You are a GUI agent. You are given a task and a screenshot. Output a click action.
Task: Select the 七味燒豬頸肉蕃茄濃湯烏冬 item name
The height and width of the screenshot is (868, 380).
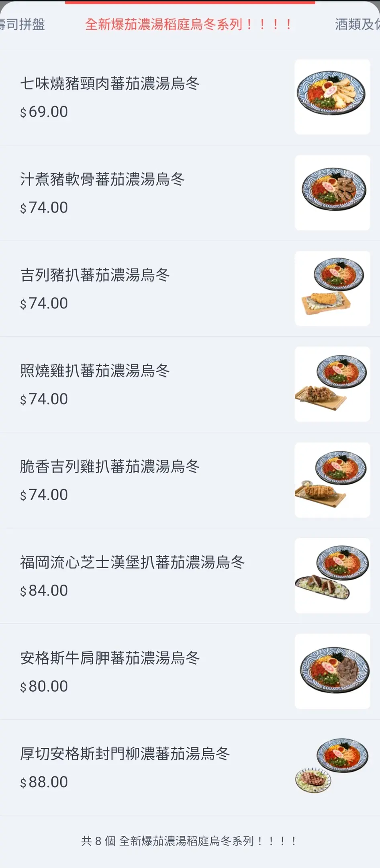pyautogui.click(x=110, y=84)
